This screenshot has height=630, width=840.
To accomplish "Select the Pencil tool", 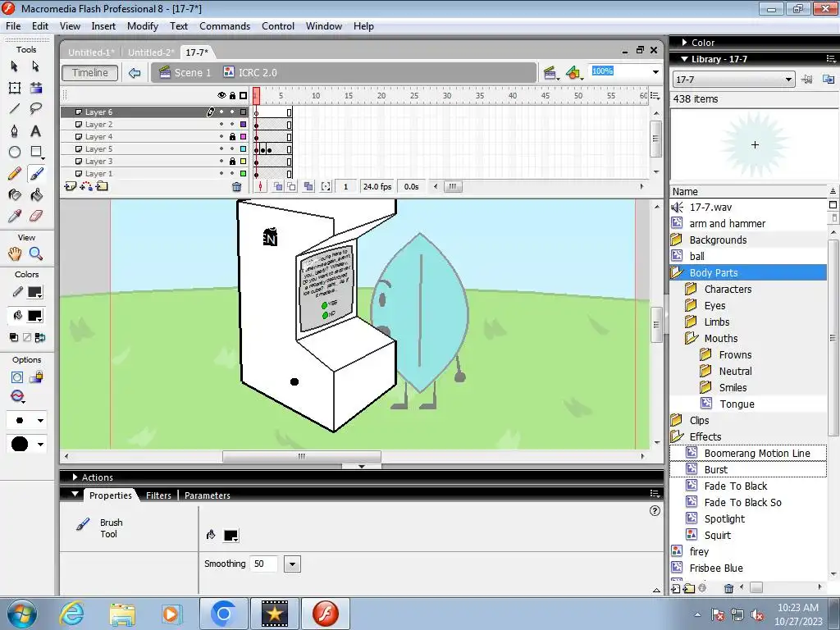I will 15,174.
